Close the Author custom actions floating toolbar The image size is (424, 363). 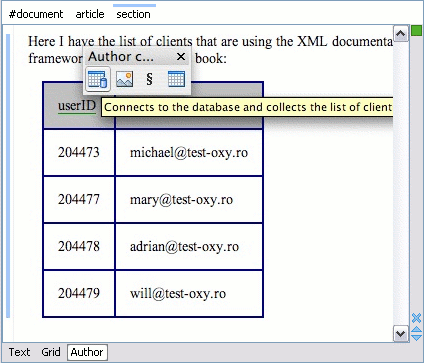click(181, 57)
